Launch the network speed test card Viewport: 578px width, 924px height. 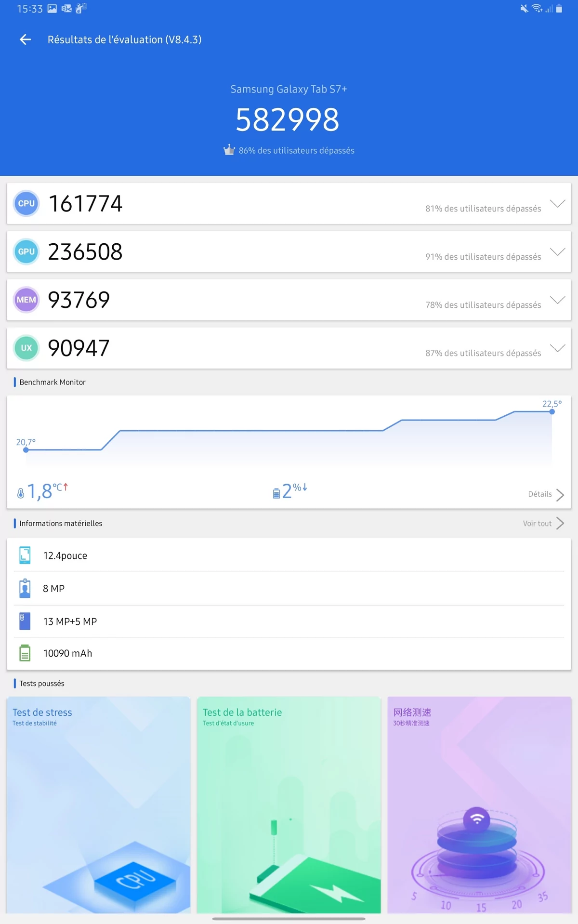click(479, 805)
